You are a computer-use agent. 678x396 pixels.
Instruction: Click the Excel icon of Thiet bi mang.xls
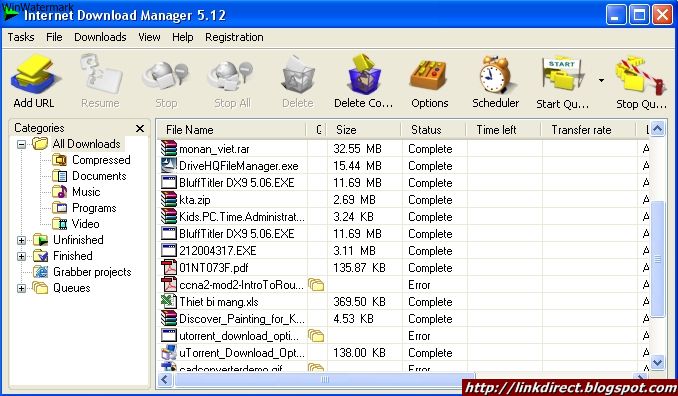[169, 301]
